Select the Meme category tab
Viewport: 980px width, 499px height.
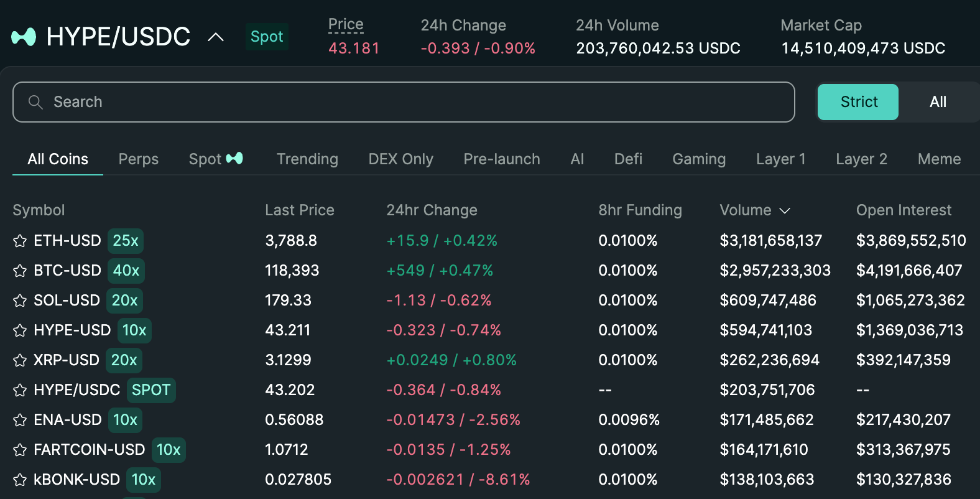[939, 159]
